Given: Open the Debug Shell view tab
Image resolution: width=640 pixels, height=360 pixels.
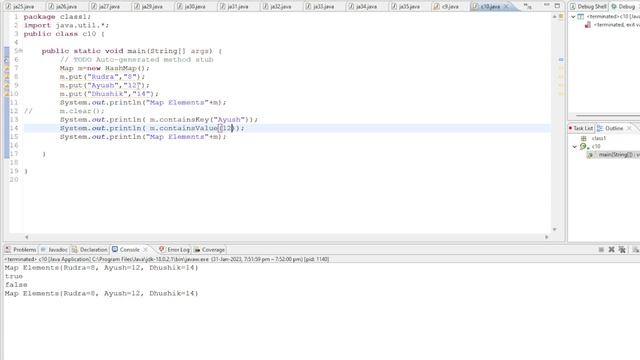Looking at the screenshot, I should (588, 7).
